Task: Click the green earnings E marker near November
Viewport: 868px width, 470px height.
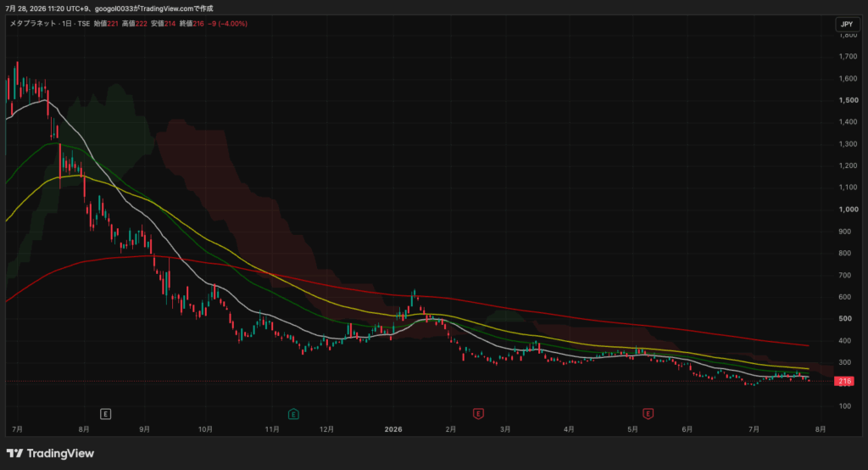Action: [293, 414]
